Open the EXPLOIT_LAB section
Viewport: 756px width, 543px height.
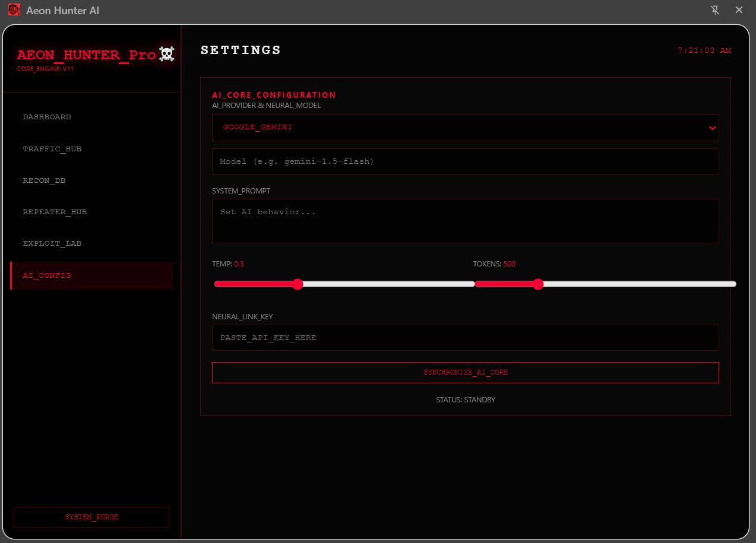[x=52, y=243]
